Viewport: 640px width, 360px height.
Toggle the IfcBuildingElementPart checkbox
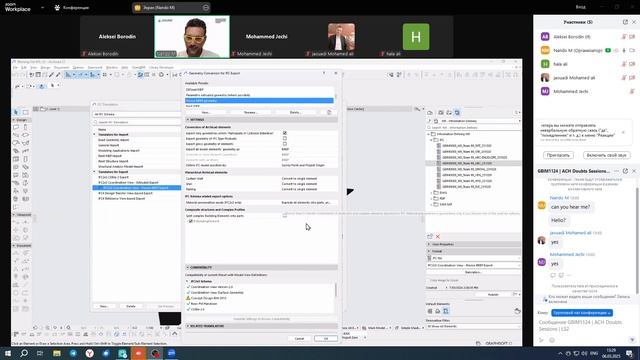tap(190, 221)
